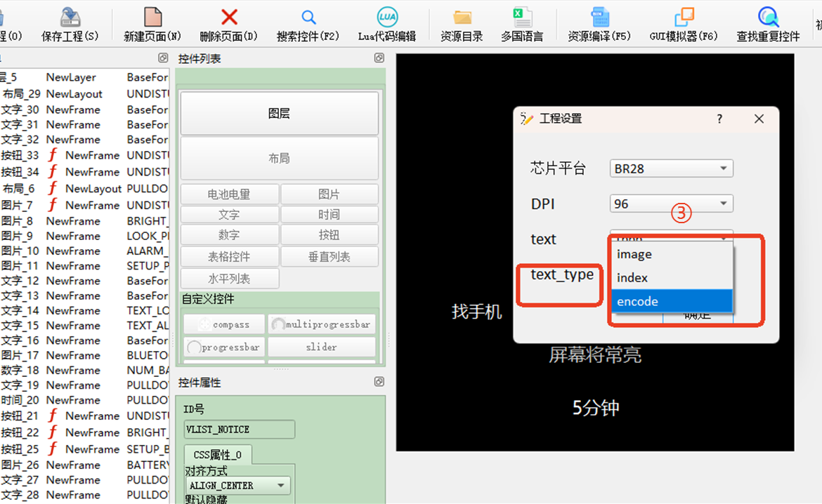Choose the index option in dropdown list
822x504 pixels.
point(672,278)
